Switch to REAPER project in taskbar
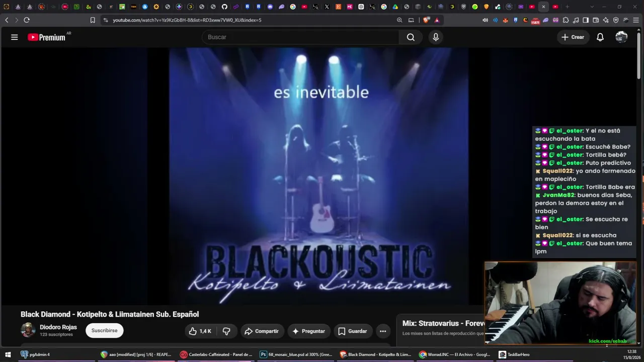644x362 pixels. coord(136,354)
